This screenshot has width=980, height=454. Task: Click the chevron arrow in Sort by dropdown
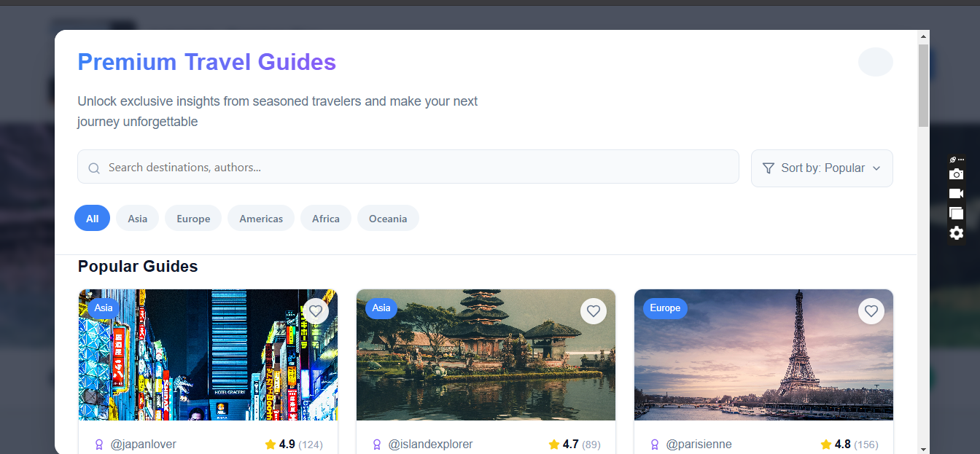[876, 168]
